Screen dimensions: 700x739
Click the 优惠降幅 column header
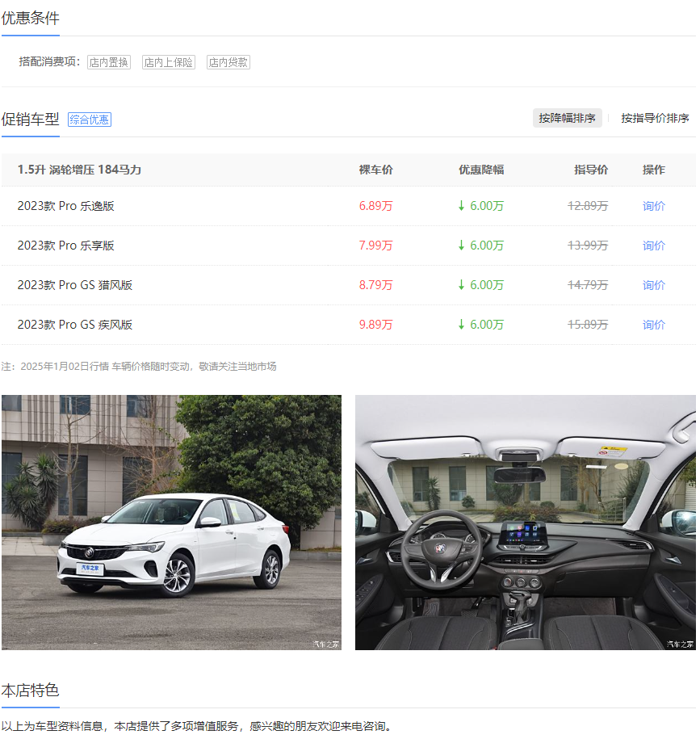[x=481, y=170]
